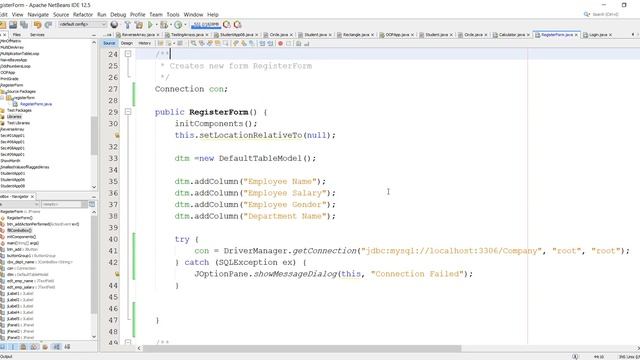Close the Navigator panel tab
Screen dimensions: 640x360
pos(32,197)
